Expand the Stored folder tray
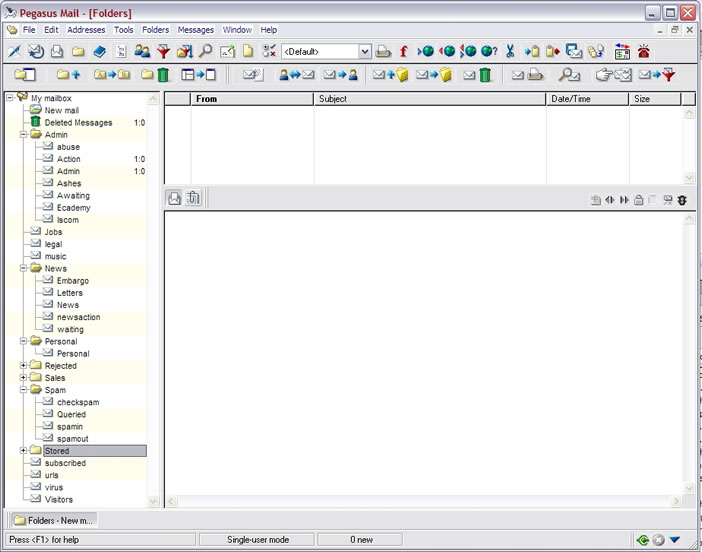Viewport: 702px width, 552px height. click(x=23, y=451)
